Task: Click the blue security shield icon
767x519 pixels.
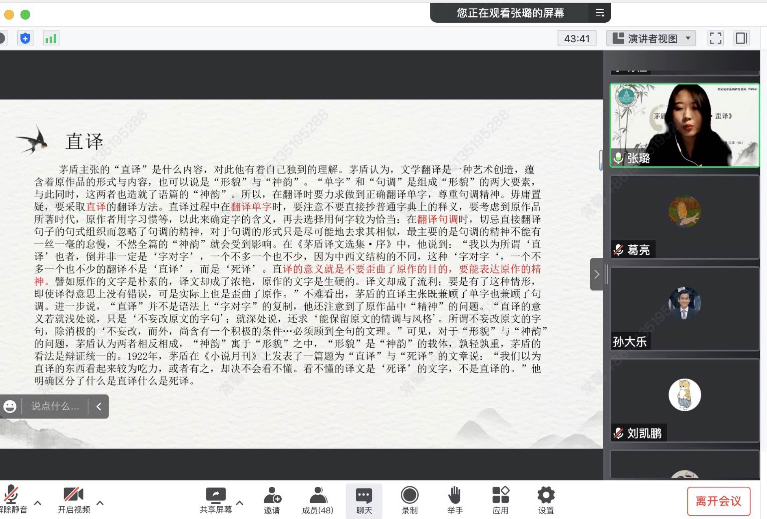Action: [x=25, y=38]
